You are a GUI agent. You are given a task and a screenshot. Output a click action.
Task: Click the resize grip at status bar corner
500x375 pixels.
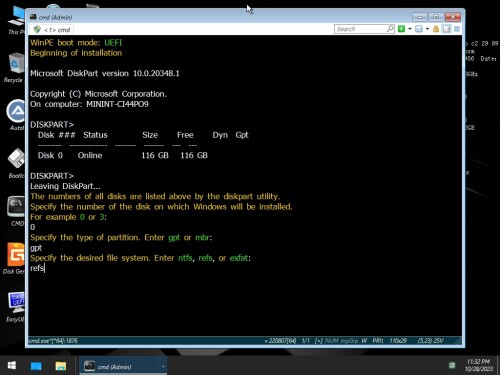[458, 341]
